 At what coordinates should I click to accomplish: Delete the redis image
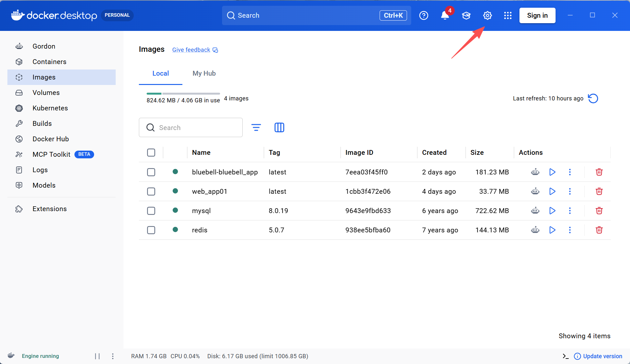tap(599, 230)
